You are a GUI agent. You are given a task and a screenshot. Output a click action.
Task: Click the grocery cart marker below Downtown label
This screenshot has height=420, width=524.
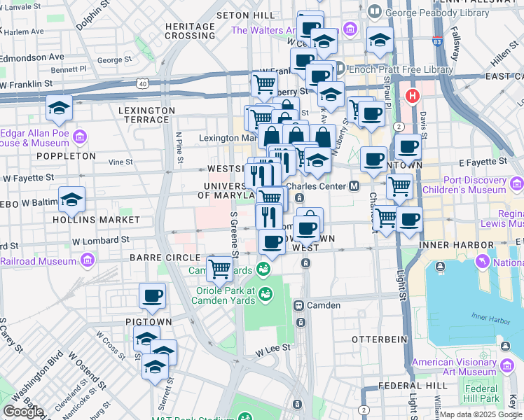click(400, 188)
